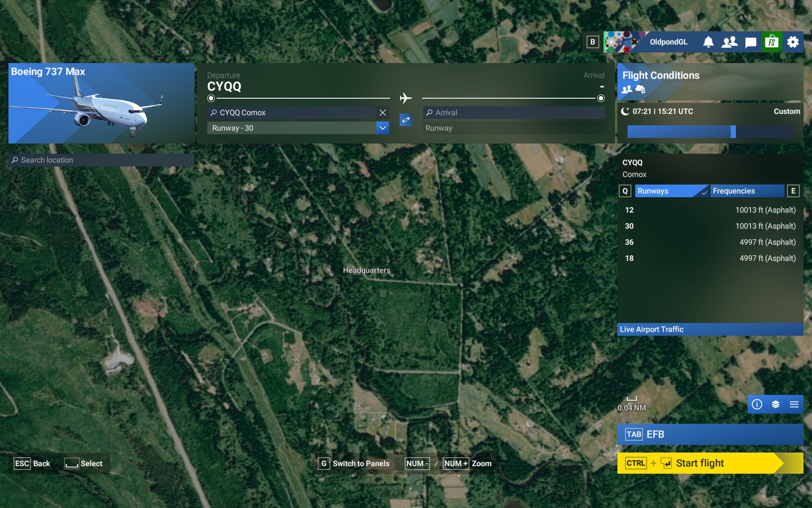812x508 pixels.
Task: Open the map filter settings icon
Action: click(x=794, y=404)
